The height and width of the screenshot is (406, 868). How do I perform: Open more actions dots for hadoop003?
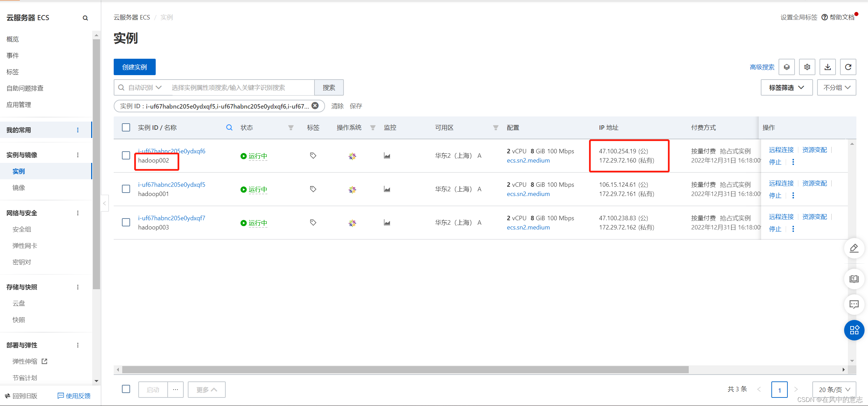(x=793, y=229)
